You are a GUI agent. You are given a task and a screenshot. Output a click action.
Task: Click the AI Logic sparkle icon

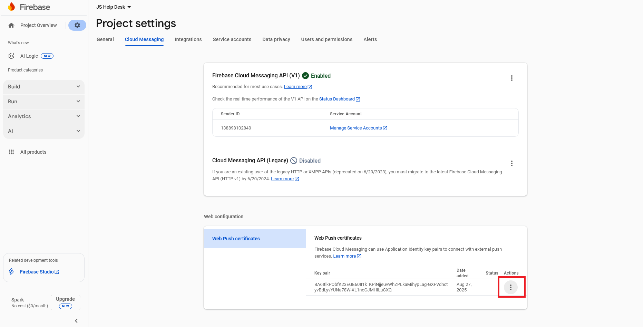(11, 56)
